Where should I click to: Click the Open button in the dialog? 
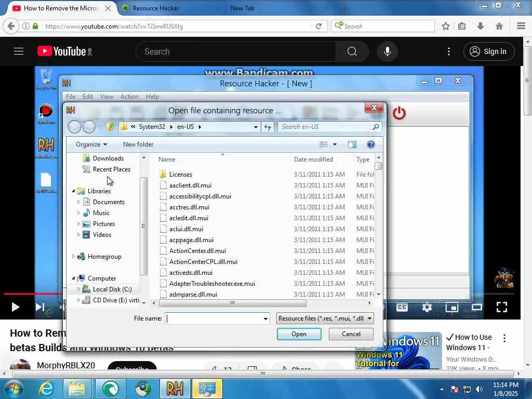tap(299, 334)
